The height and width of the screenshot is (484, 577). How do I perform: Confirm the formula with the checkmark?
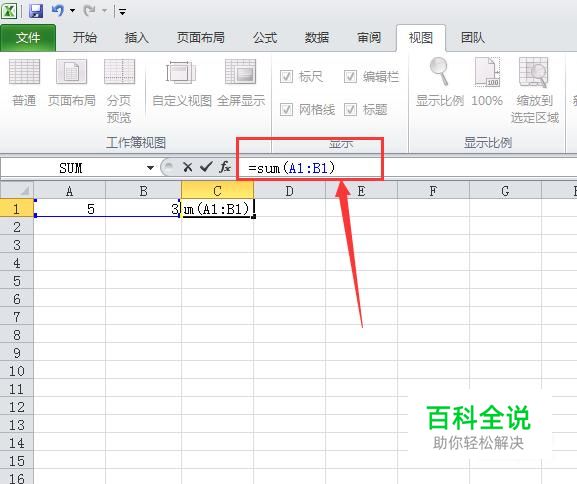(206, 167)
